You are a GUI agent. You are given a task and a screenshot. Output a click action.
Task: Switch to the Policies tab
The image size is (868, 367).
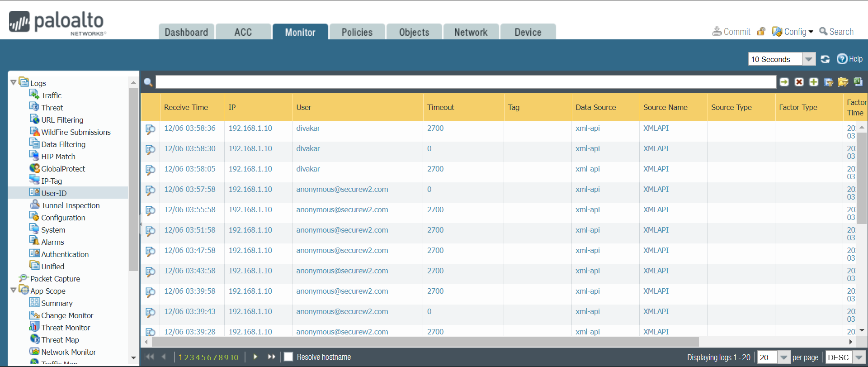[x=357, y=32]
